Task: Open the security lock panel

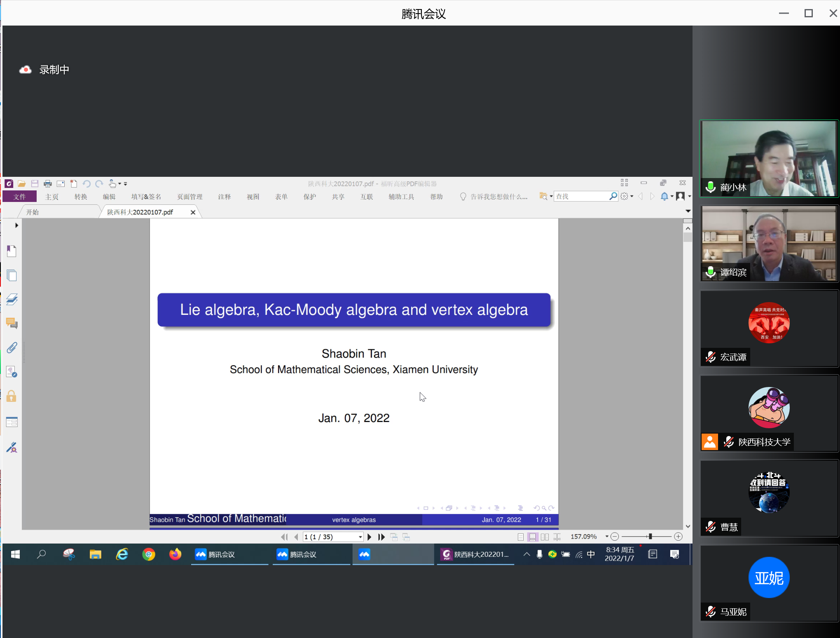Action: click(12, 396)
